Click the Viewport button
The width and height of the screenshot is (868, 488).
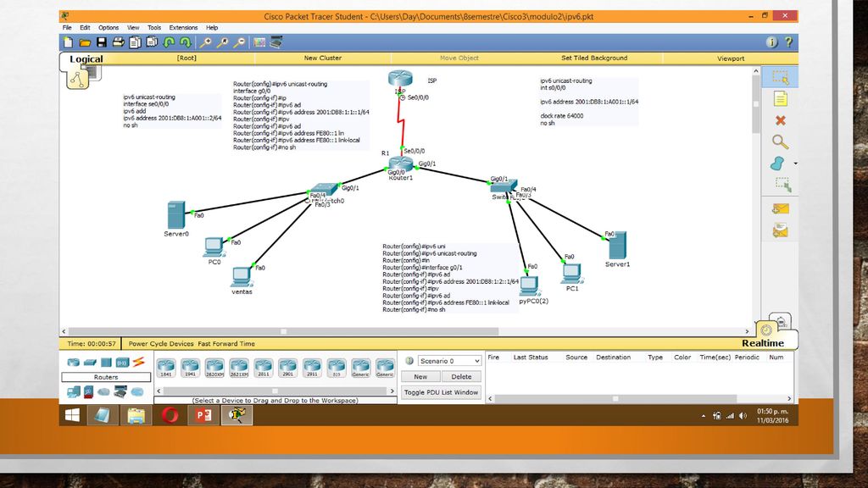click(731, 58)
